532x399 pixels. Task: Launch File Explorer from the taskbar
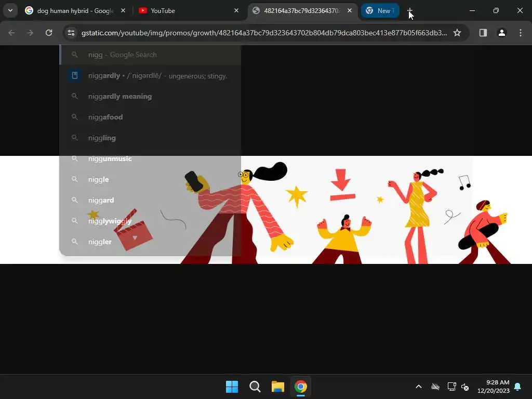coord(277,387)
